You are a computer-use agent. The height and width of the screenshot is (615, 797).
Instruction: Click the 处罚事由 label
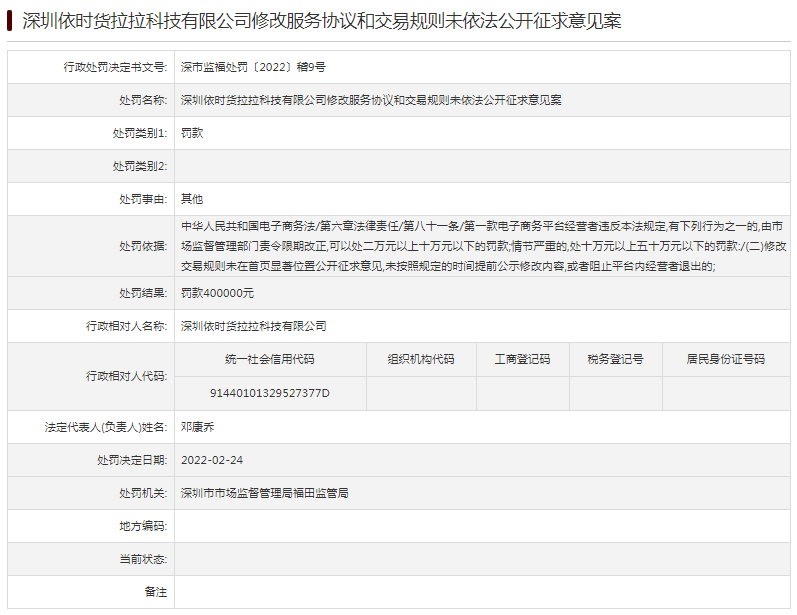[143, 199]
